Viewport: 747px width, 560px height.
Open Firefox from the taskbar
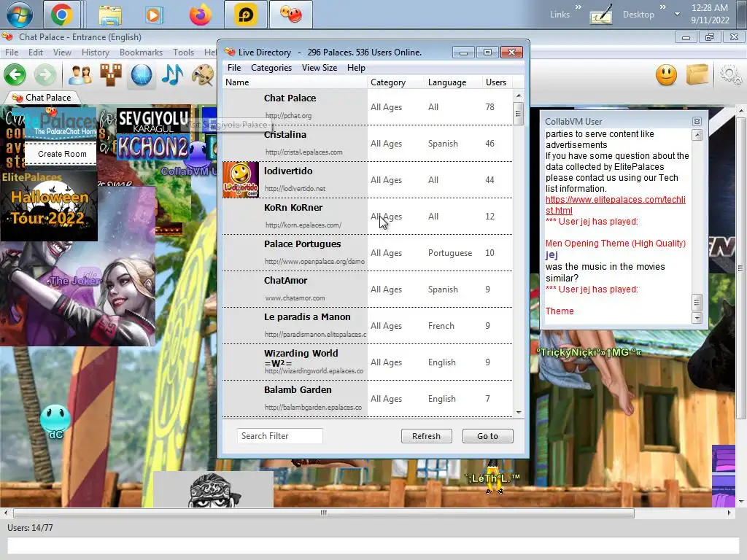click(x=200, y=15)
